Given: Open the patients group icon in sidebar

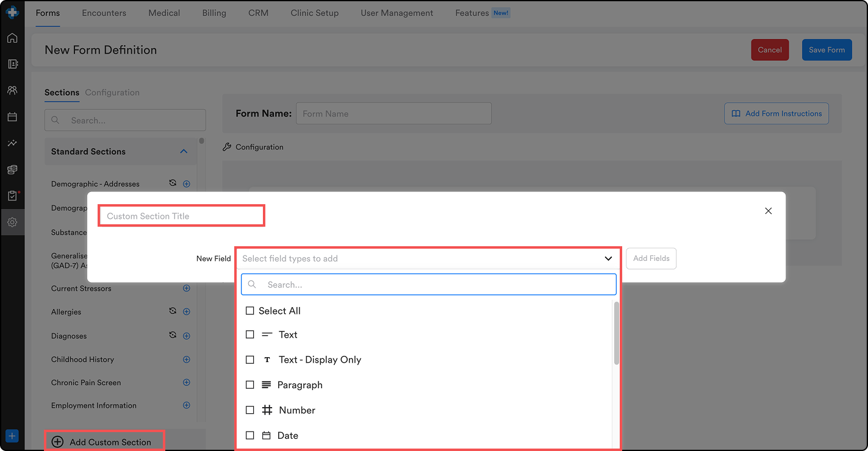Looking at the screenshot, I should [x=12, y=90].
